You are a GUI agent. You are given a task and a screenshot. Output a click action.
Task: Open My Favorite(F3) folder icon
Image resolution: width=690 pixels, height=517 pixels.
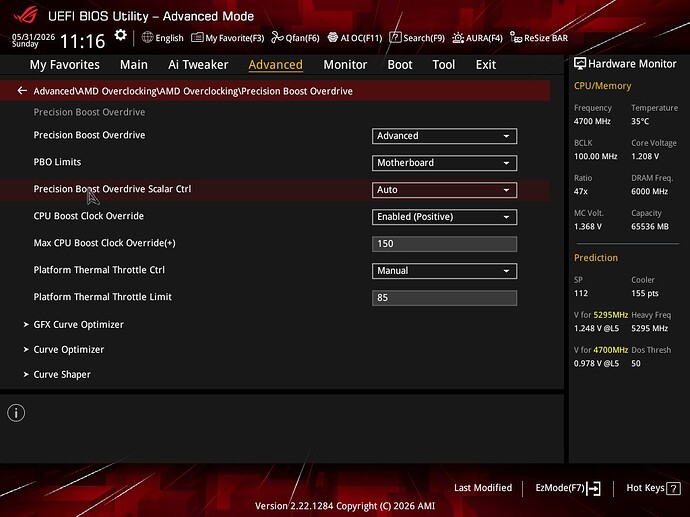click(197, 37)
